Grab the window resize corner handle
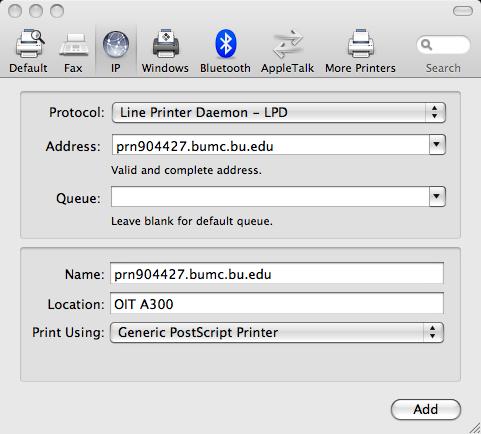Screen dimensions: 481x434 click(475, 428)
